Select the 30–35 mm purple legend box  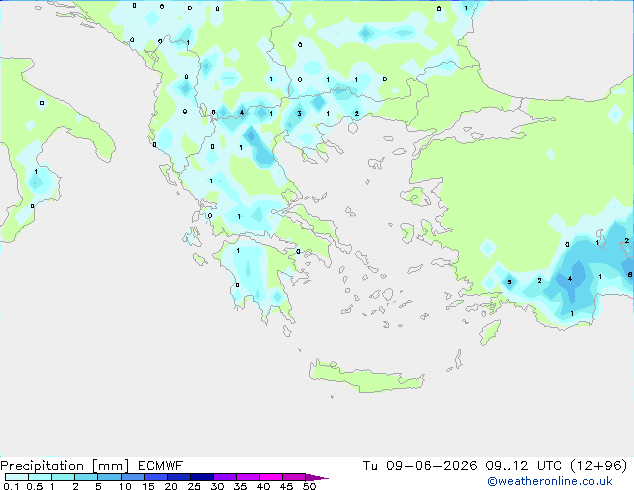(x=225, y=477)
